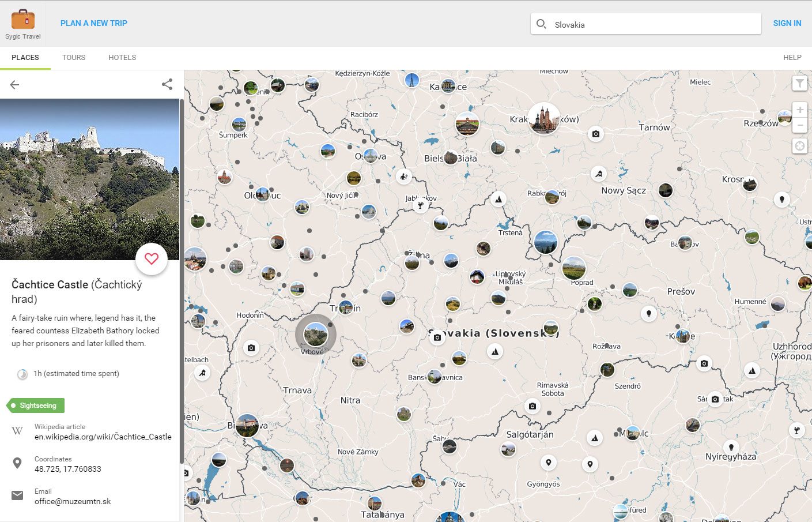812x522 pixels.
Task: Click the left panel scrollbar
Action: pyautogui.click(x=182, y=281)
